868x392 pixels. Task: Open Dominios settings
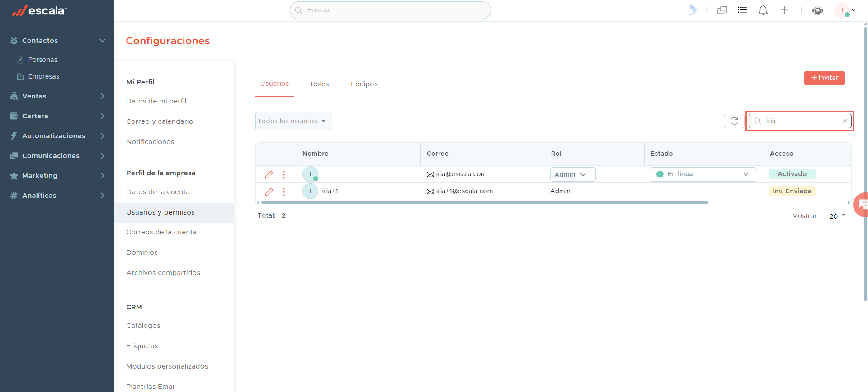click(142, 252)
